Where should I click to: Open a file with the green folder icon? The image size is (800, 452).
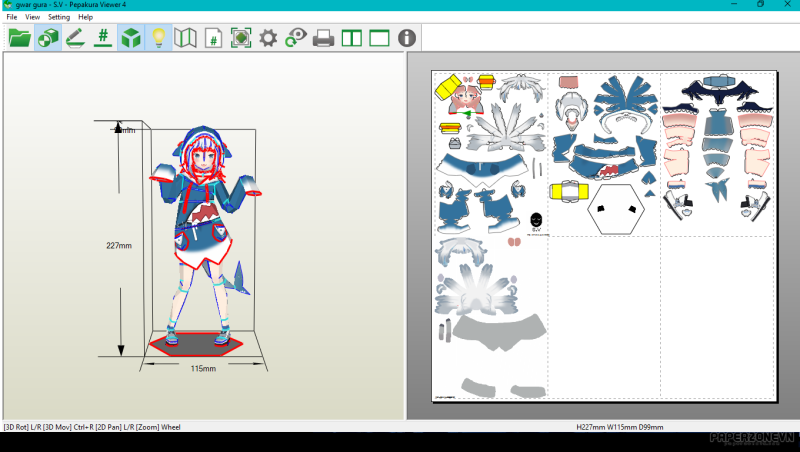[x=20, y=38]
